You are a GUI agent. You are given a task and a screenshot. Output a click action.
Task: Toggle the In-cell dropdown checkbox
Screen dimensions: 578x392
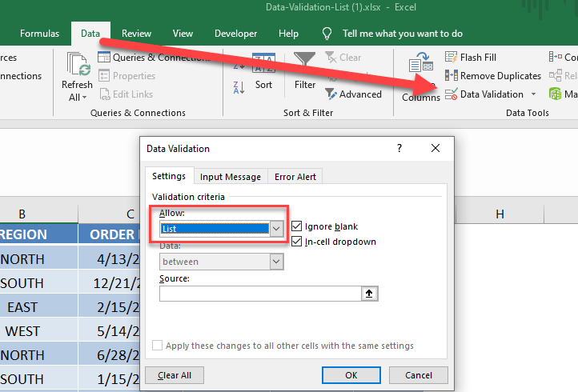click(x=297, y=242)
